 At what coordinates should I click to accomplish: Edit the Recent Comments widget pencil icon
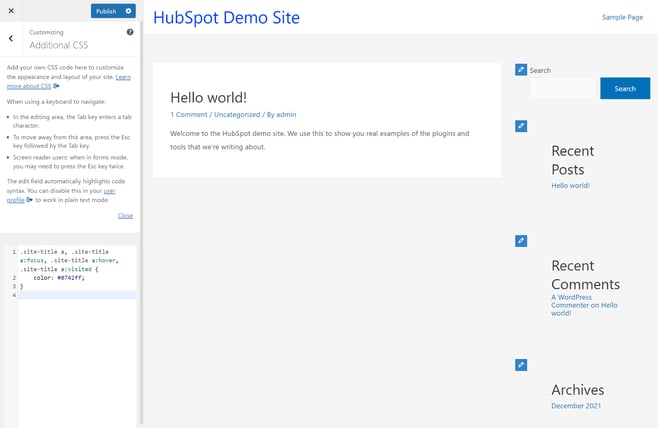(521, 241)
